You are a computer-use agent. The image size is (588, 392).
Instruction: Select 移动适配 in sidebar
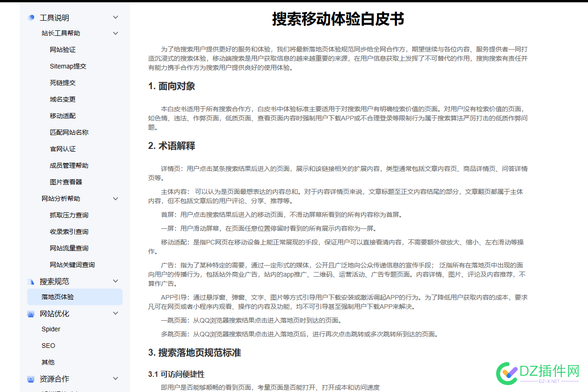(x=62, y=116)
